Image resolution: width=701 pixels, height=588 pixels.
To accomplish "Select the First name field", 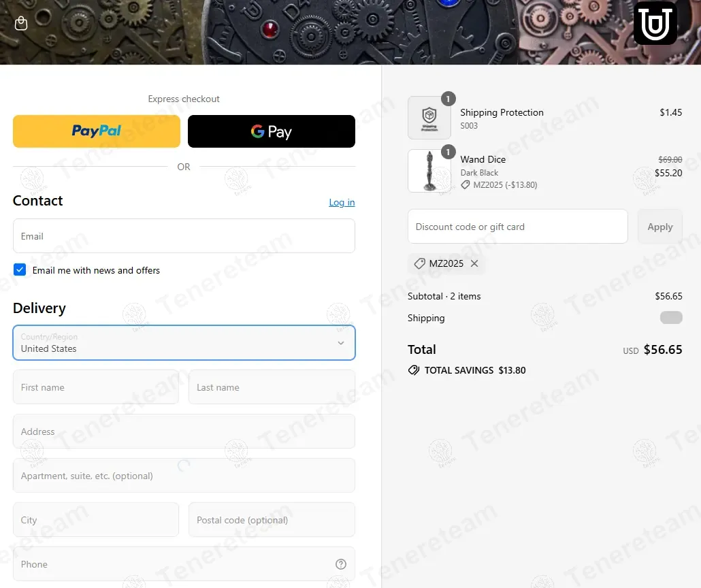I will point(96,387).
